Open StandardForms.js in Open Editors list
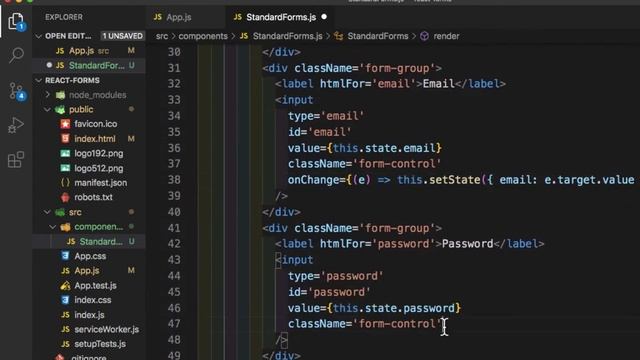Image resolution: width=640 pixels, height=360 pixels. [x=89, y=66]
